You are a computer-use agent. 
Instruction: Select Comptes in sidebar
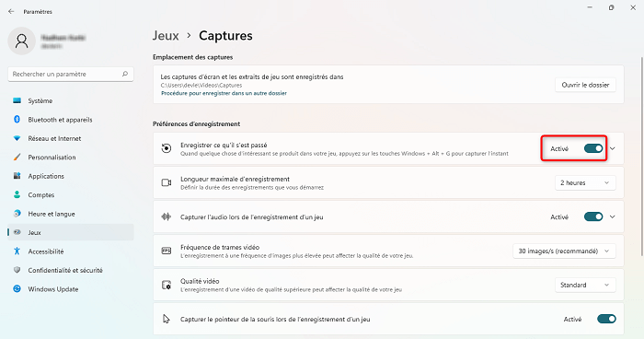(71, 195)
